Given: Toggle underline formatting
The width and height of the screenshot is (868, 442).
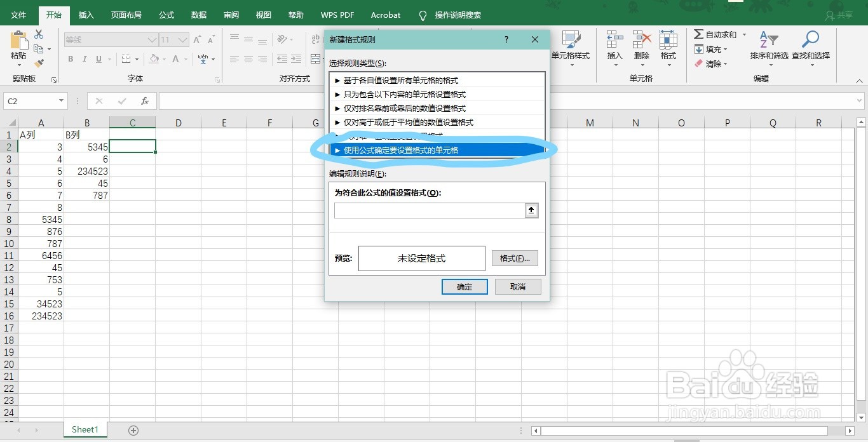Looking at the screenshot, I should pos(98,59).
